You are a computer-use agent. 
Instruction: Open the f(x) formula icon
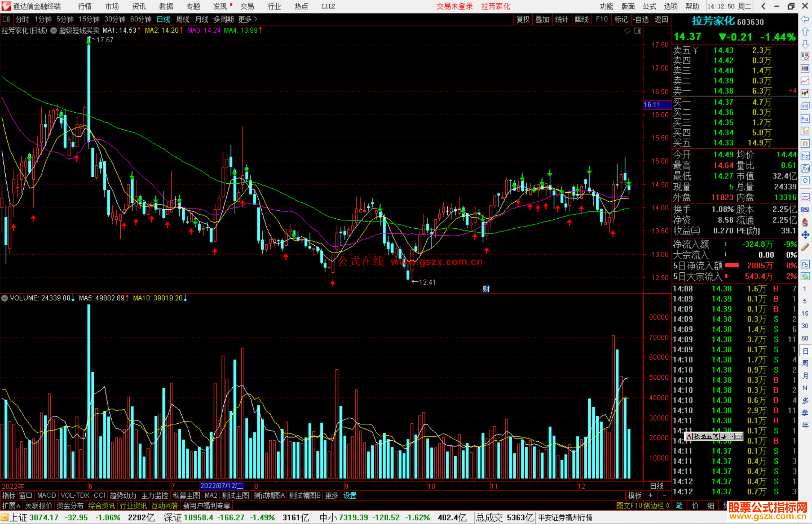click(x=805, y=168)
